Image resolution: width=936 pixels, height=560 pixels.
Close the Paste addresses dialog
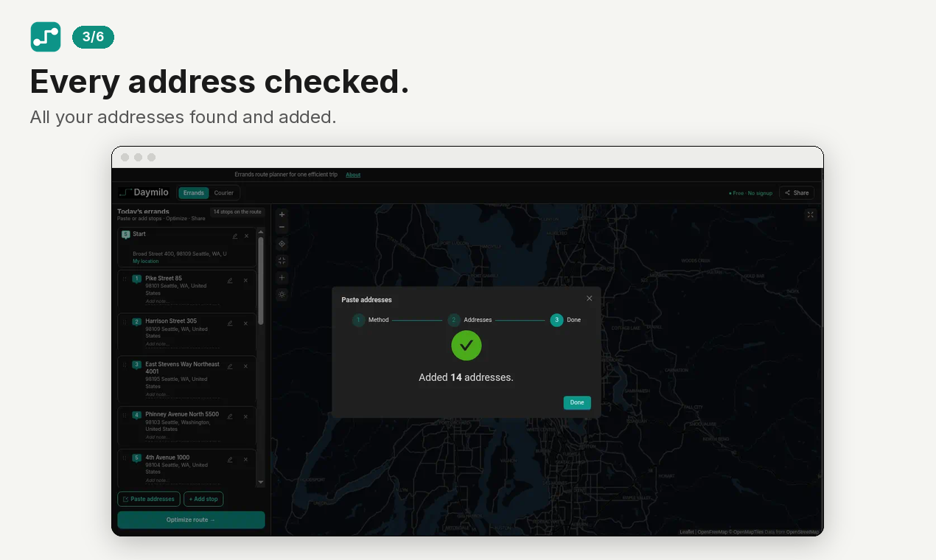point(589,298)
